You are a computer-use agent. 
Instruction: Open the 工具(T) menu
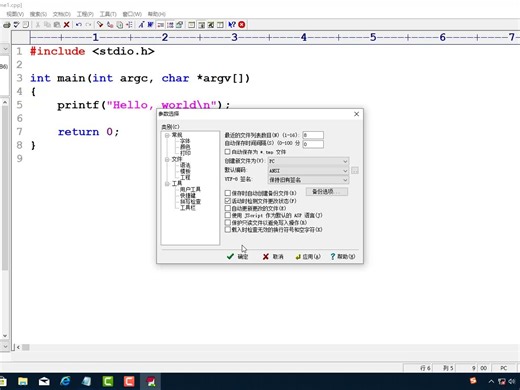(108, 14)
